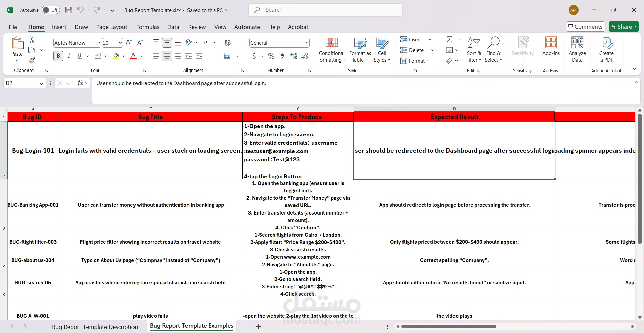
Task: Click the Search box
Action: click(x=325, y=10)
